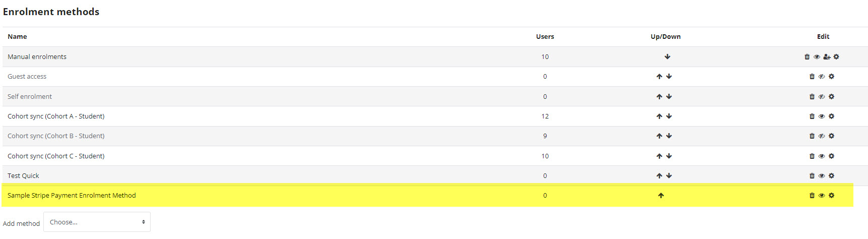Click users count for Cohort A
The height and width of the screenshot is (239, 868).
(545, 116)
